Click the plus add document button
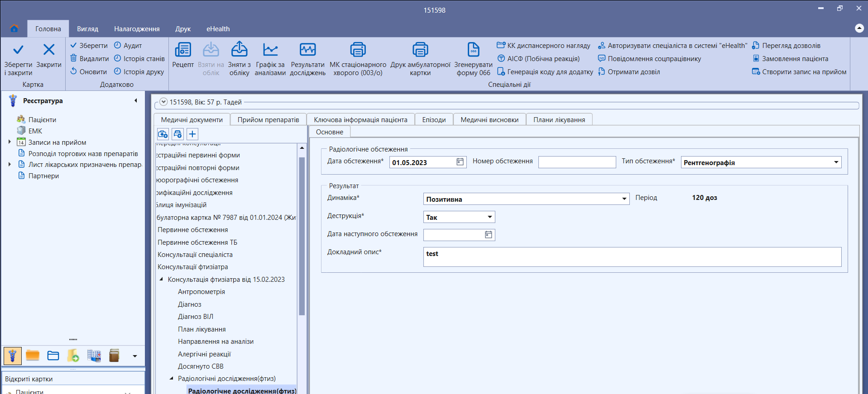 coord(192,134)
